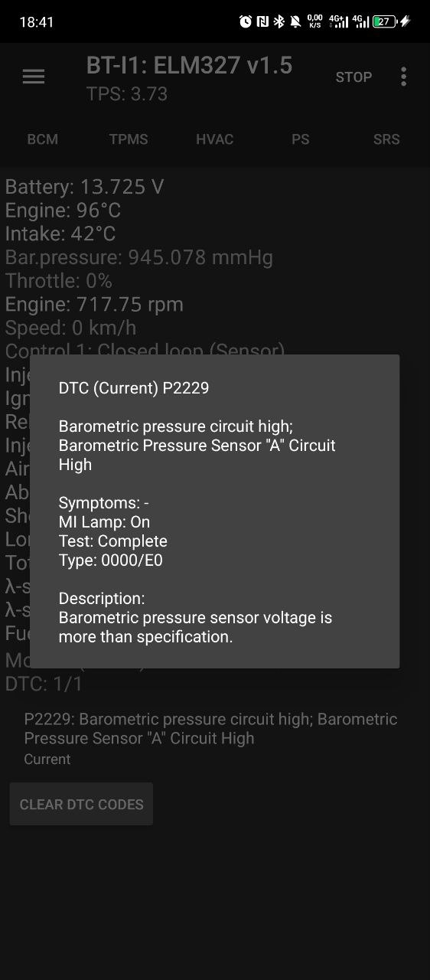Tap the alarm clock status icon
This screenshot has width=430, height=980.
(x=245, y=21)
